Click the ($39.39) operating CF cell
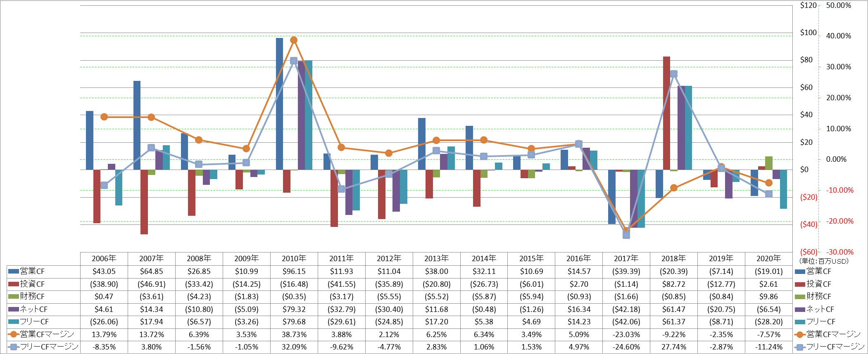The image size is (868, 354). pyautogui.click(x=626, y=271)
